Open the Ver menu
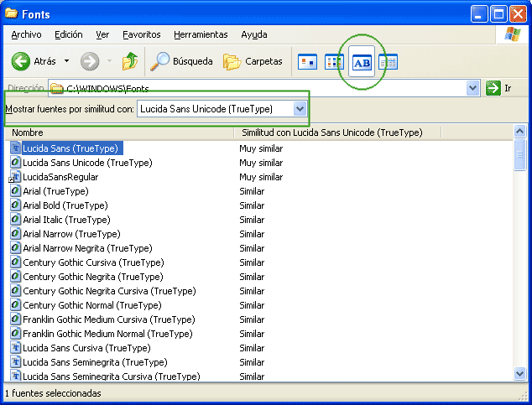This screenshot has width=532, height=405. click(102, 34)
